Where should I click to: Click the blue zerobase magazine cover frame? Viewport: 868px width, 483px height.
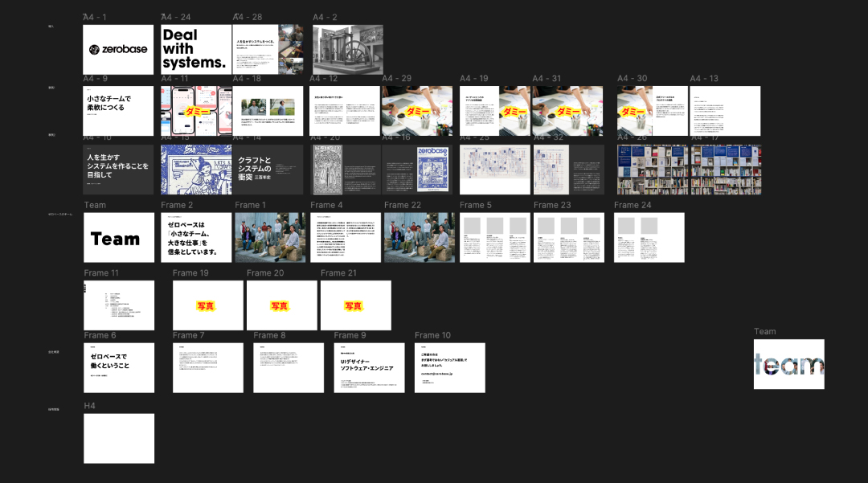point(434,170)
